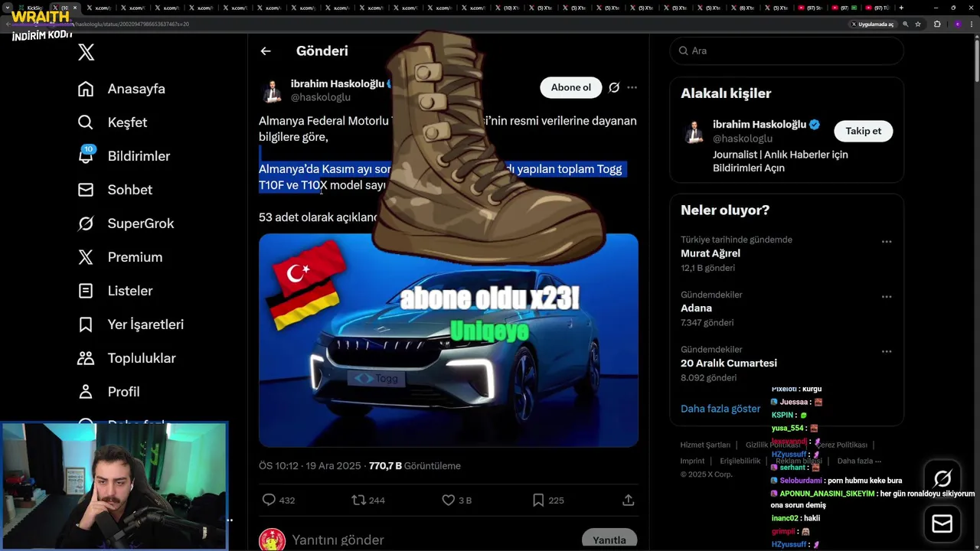The height and width of the screenshot is (551, 980).
Task: Click the browser zoom magnifier icon
Action: pyautogui.click(x=905, y=24)
